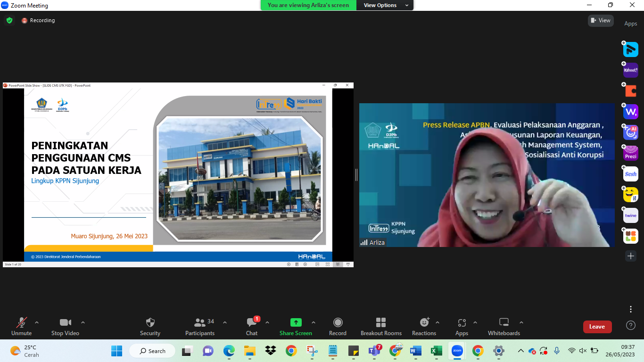Open Dropbox from taskbar

pos(270,351)
